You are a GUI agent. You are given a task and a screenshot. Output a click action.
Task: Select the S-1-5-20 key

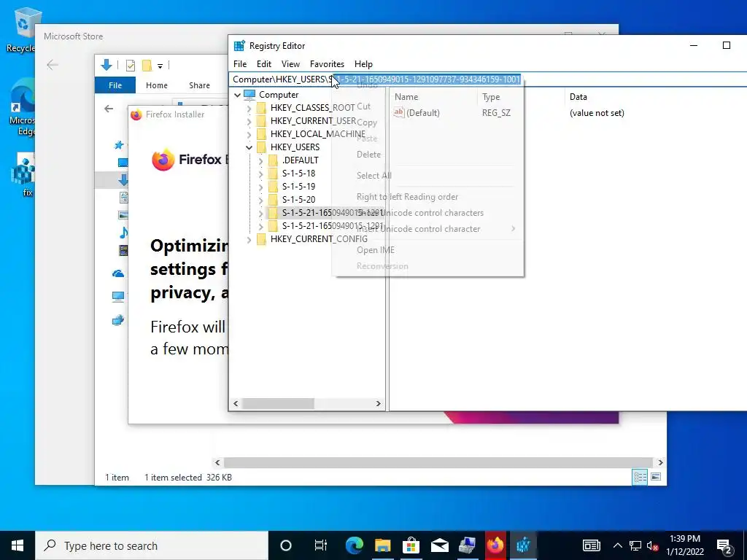tap(298, 200)
